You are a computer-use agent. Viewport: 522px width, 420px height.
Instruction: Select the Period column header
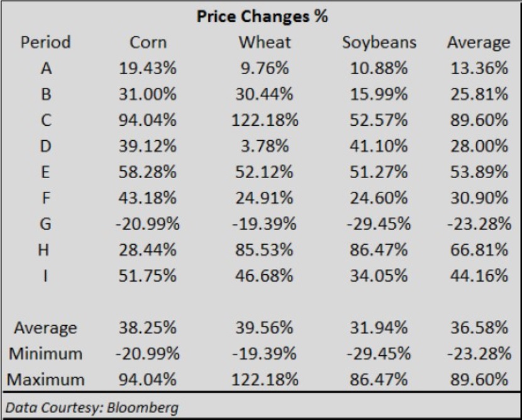tap(46, 43)
